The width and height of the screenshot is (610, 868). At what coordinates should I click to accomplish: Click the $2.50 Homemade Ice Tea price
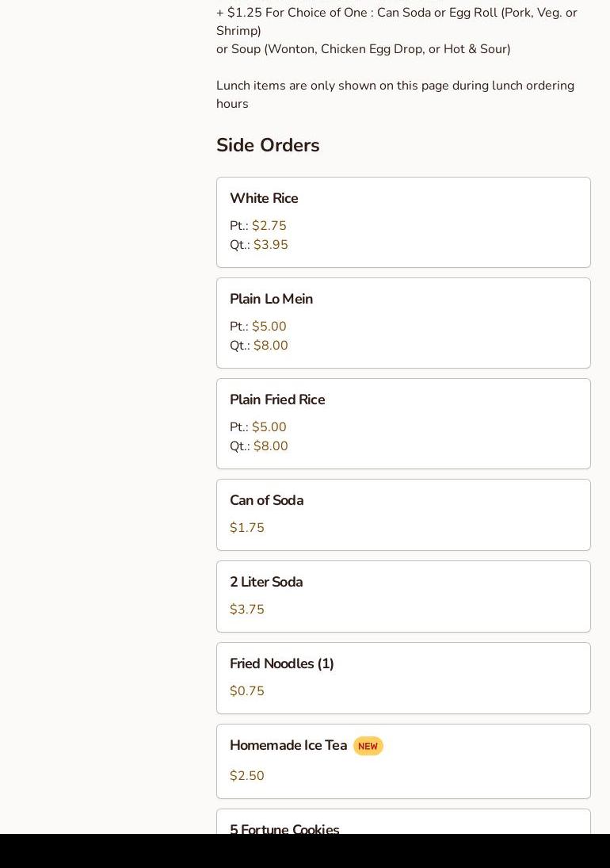(x=247, y=776)
